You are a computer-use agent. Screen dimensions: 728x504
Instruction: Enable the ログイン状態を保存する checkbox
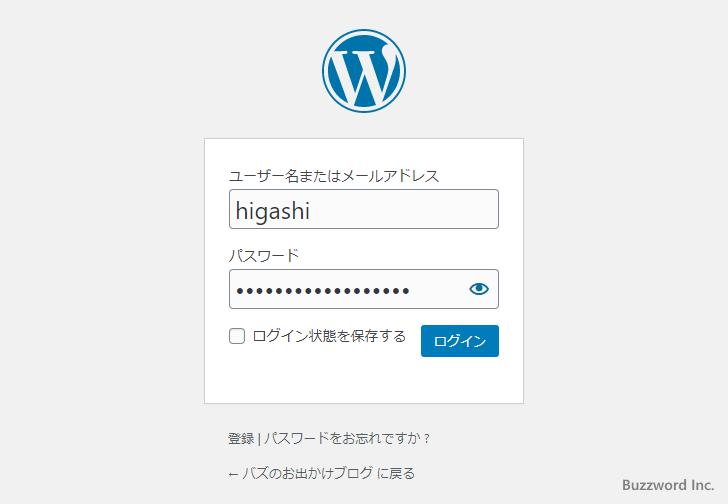tap(237, 336)
